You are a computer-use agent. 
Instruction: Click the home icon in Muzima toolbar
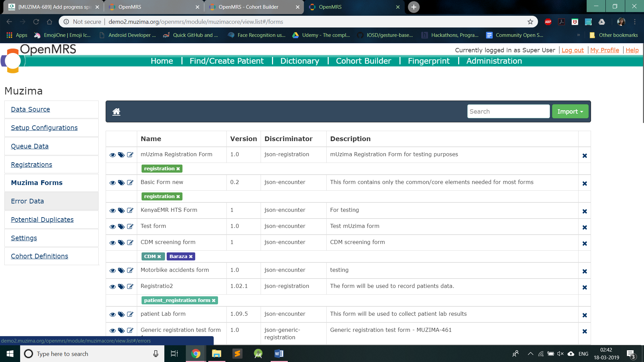116,112
